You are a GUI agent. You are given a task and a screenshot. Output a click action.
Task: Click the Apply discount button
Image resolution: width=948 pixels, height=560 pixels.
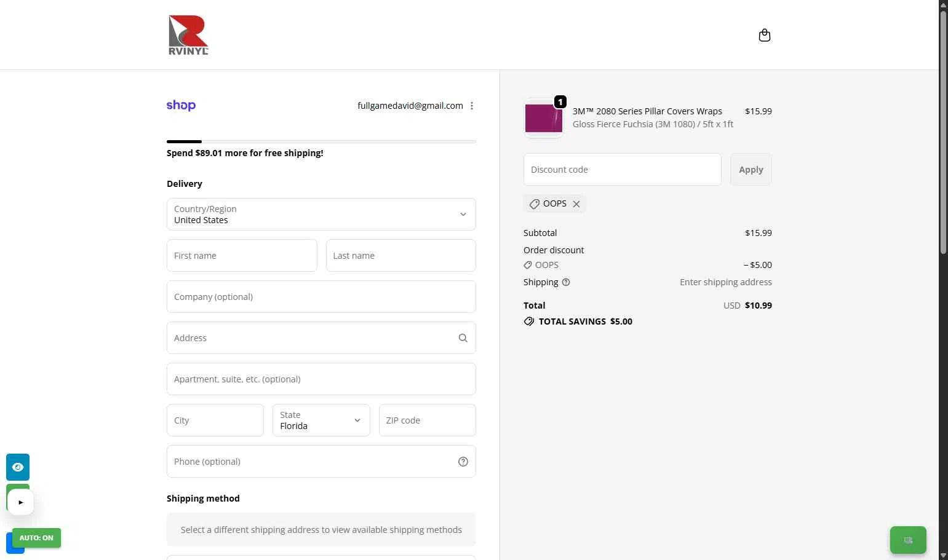click(751, 170)
